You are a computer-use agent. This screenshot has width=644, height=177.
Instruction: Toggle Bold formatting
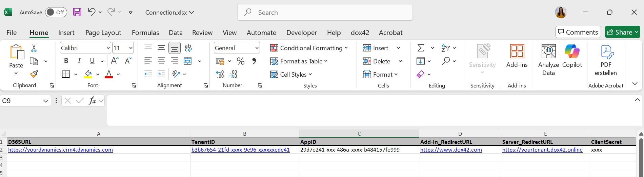point(66,61)
